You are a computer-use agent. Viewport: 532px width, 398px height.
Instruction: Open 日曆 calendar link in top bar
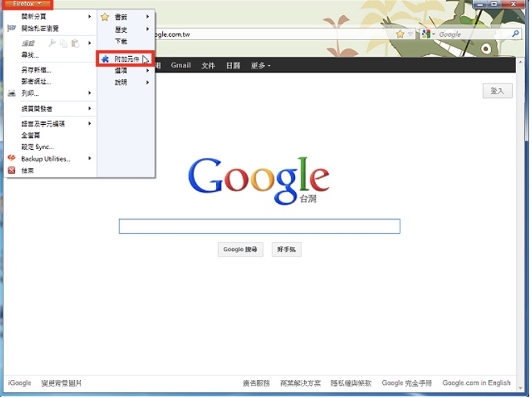(233, 65)
